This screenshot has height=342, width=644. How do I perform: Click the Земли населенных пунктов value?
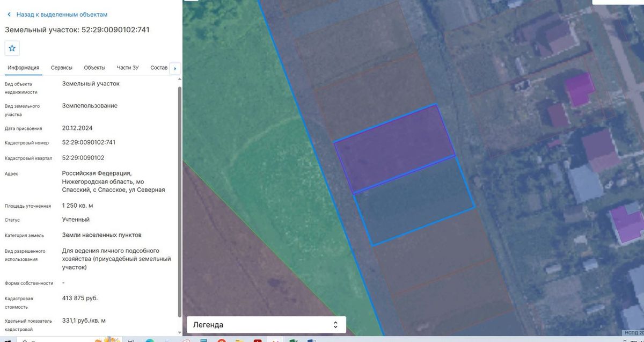(x=102, y=235)
